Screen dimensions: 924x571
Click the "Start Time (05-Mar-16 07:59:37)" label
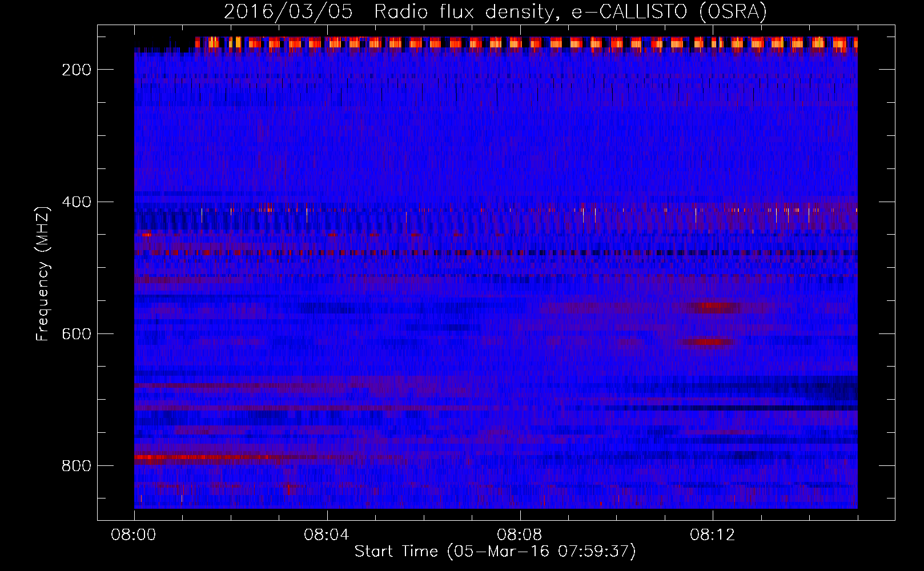click(x=495, y=552)
